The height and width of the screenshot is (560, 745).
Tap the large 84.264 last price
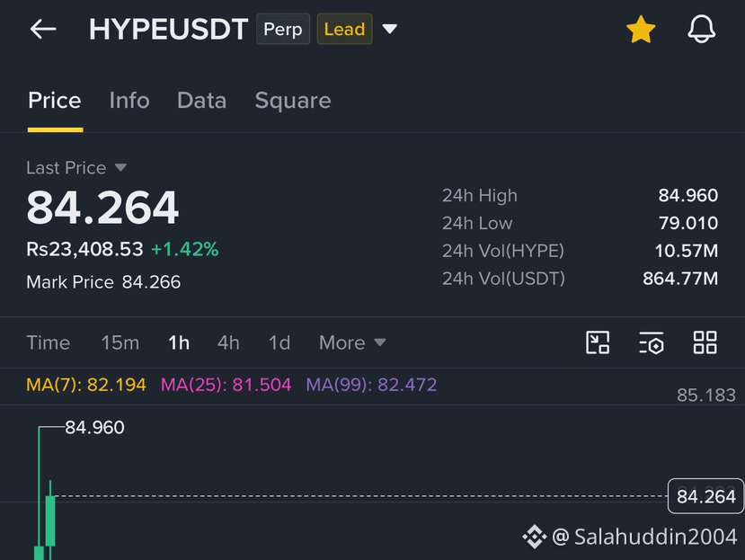(102, 208)
